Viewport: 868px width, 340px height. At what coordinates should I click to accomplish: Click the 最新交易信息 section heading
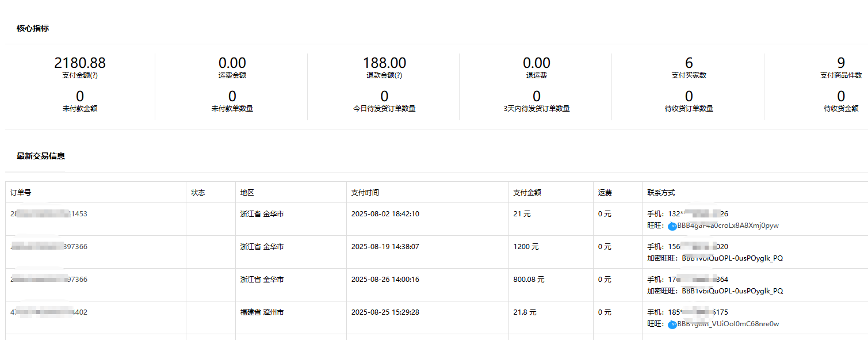tap(41, 156)
